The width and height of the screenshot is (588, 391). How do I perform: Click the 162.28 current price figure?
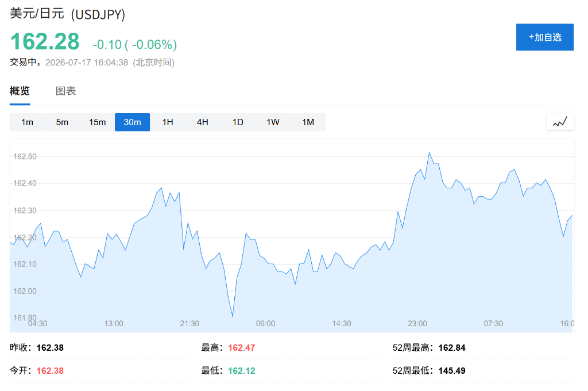45,41
